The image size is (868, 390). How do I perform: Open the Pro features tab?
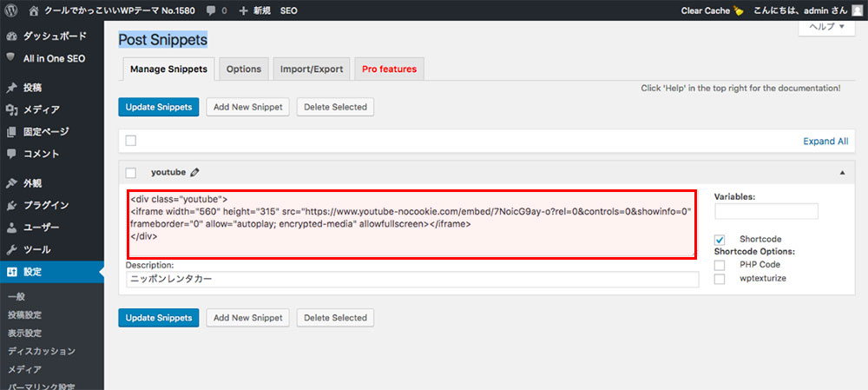click(x=389, y=69)
